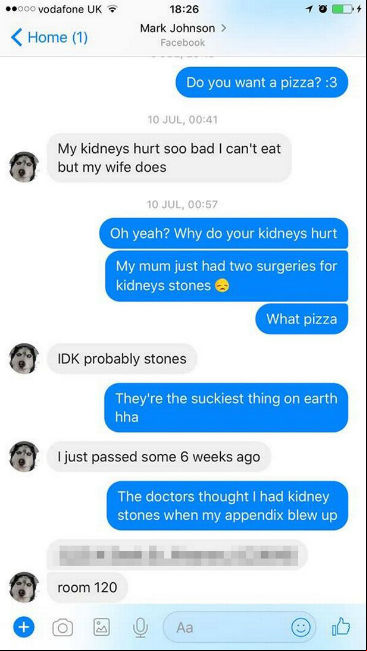Tap the microphone voice message icon

[x=140, y=627]
